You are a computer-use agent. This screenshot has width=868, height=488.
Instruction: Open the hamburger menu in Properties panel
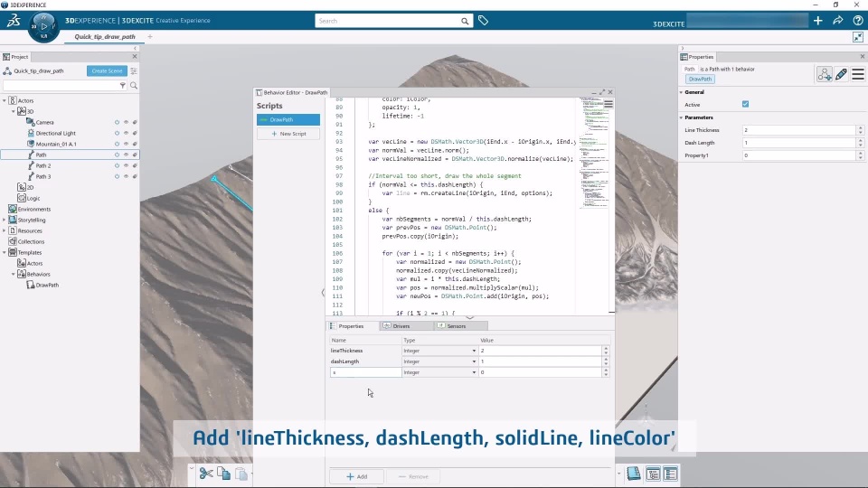pos(857,74)
